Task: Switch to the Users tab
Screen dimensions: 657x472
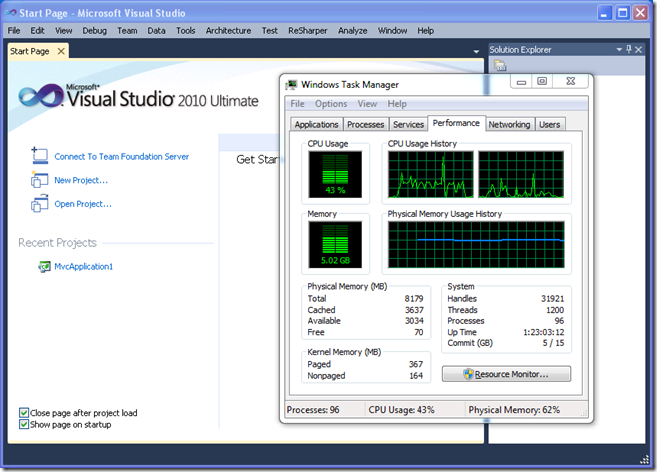Action: [x=549, y=124]
